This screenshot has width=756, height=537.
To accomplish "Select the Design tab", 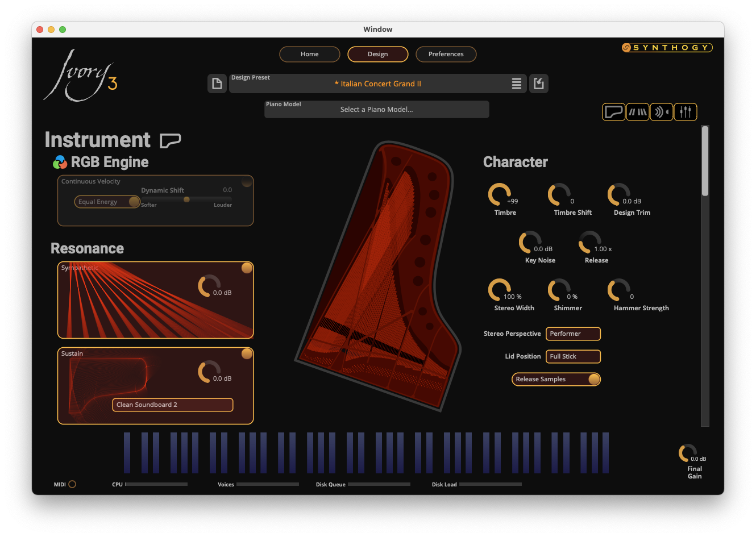I will [x=378, y=54].
